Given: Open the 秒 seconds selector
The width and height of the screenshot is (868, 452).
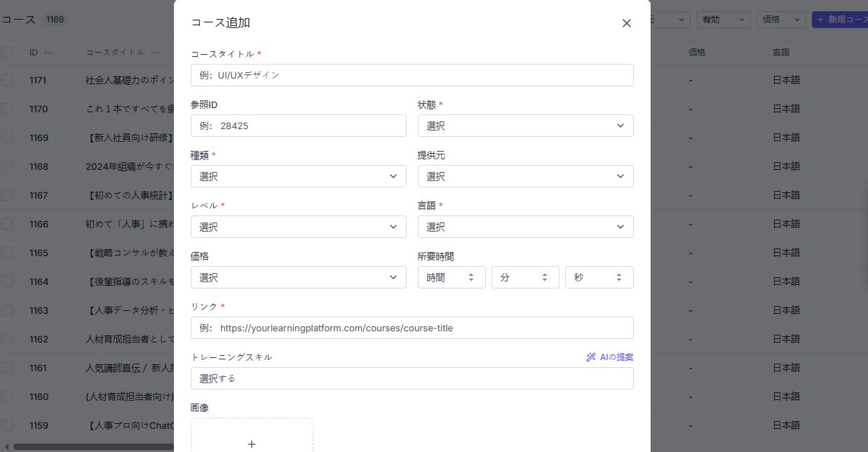Looking at the screenshot, I should coord(599,277).
